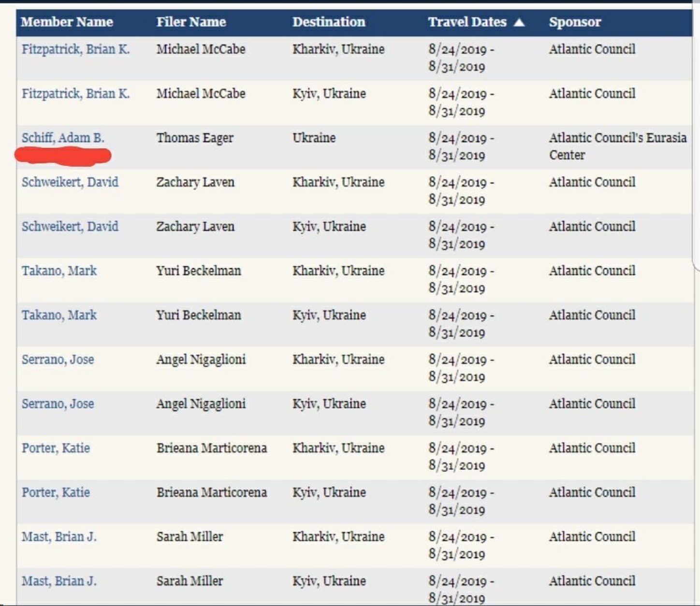Click the Destination column header

329,22
